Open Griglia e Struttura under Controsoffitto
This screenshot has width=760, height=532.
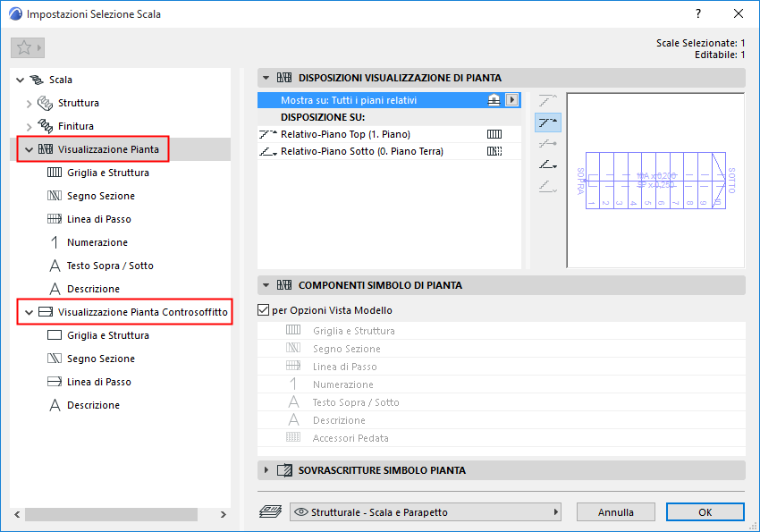(x=108, y=335)
